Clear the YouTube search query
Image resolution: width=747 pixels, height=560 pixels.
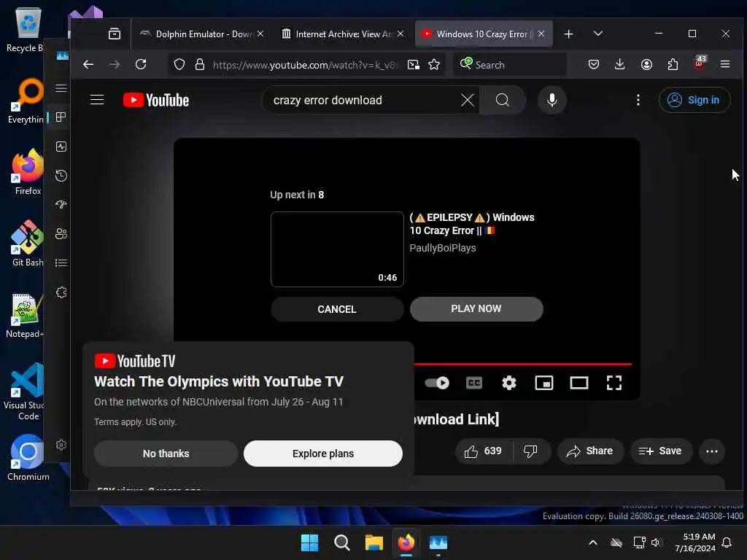[x=468, y=100]
